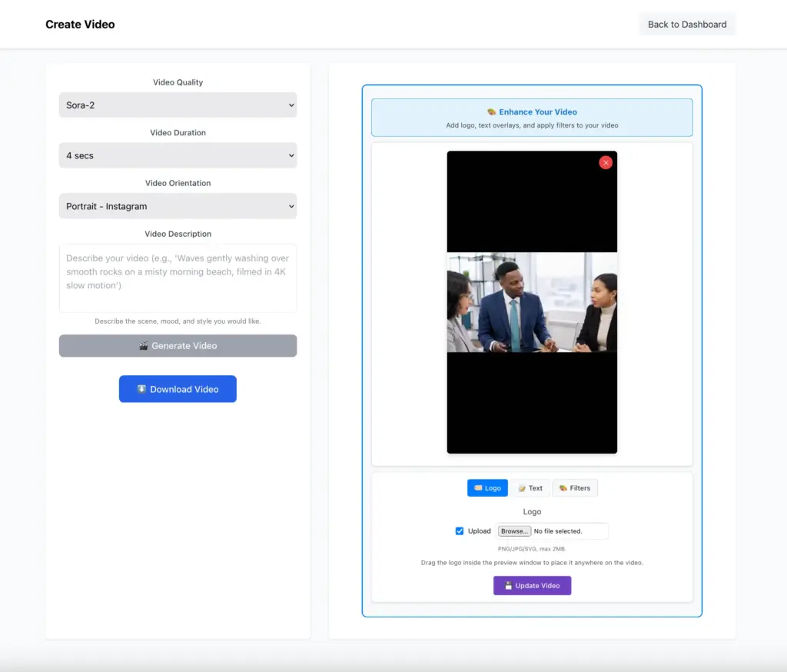The height and width of the screenshot is (672, 787).
Task: Uncheck the Upload checkbox
Action: [460, 531]
